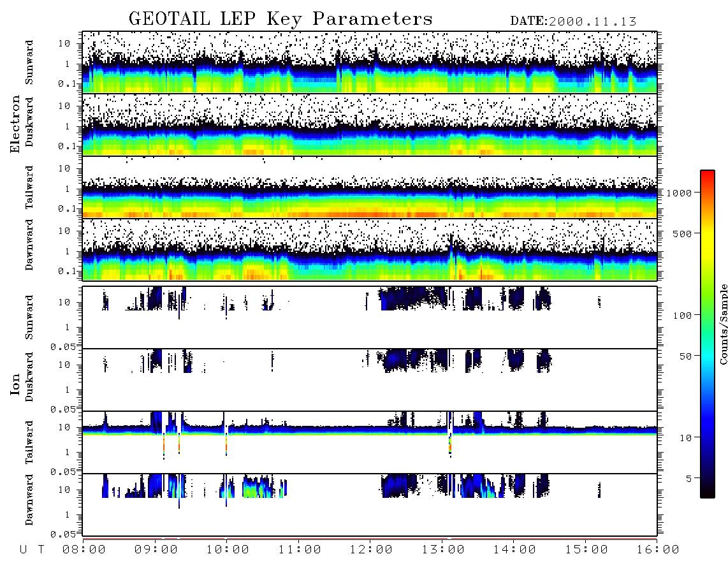Click the 0.05 tick of Ion Sunward panel

click(x=62, y=346)
